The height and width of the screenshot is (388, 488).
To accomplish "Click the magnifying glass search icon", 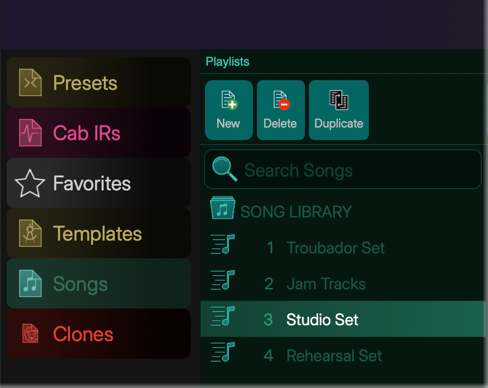I will tap(225, 169).
